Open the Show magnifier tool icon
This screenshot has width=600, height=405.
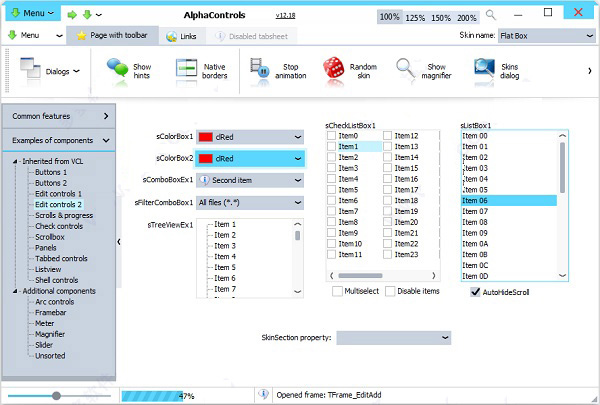tap(405, 69)
